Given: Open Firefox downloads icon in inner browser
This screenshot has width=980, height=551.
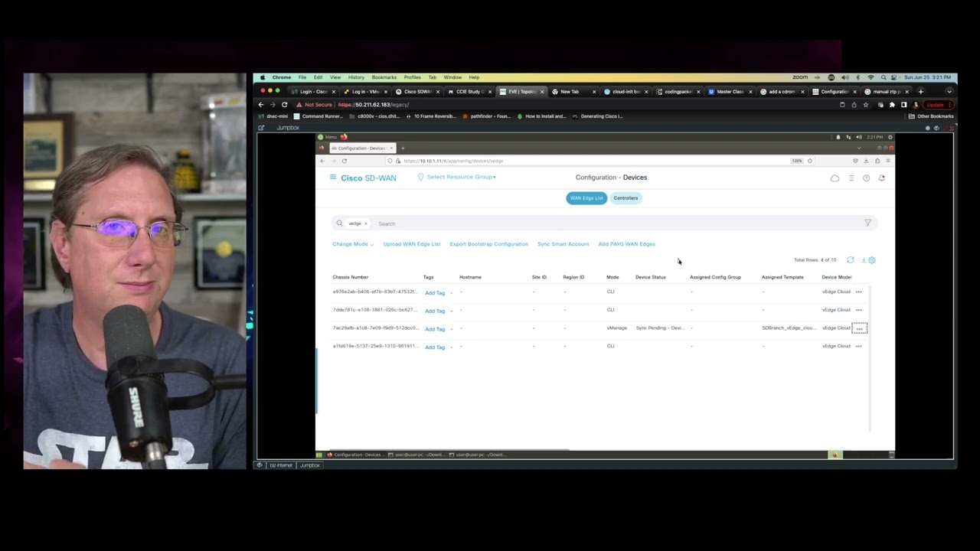Looking at the screenshot, I should pyautogui.click(x=866, y=161).
